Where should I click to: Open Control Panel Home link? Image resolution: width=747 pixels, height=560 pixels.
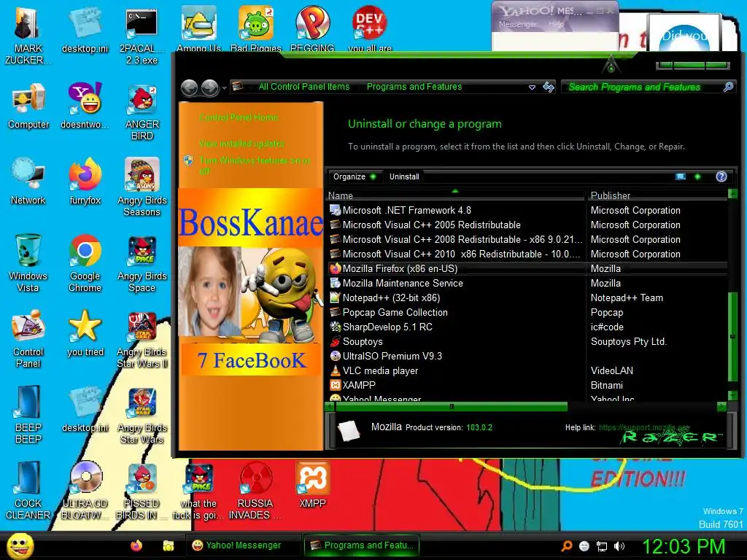click(x=239, y=117)
